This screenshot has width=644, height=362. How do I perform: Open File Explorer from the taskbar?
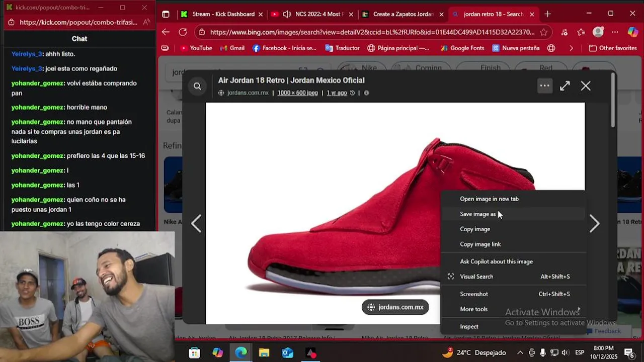[264, 353]
